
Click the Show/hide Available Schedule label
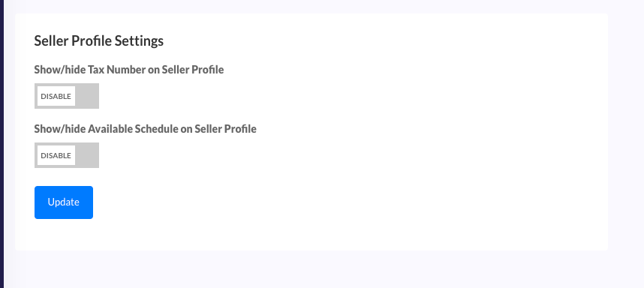[145, 129]
